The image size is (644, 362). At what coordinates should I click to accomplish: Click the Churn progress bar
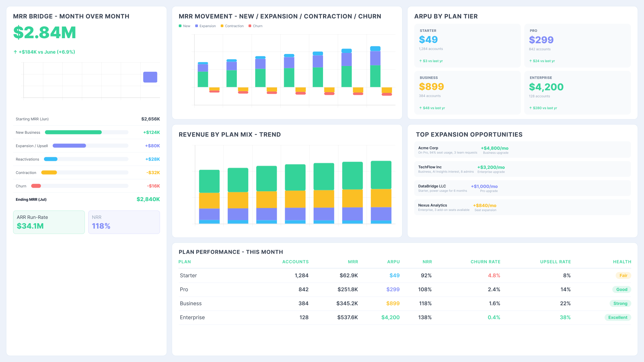click(80, 186)
